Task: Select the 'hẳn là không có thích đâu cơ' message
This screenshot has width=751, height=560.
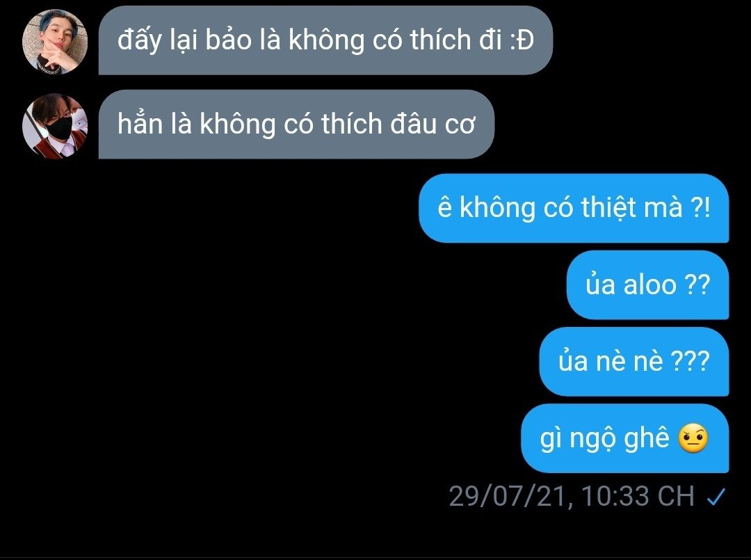Action: [x=296, y=124]
